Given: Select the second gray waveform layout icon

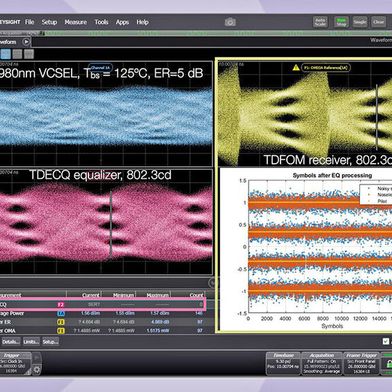Looking at the screenshot, I should [x=17, y=54].
